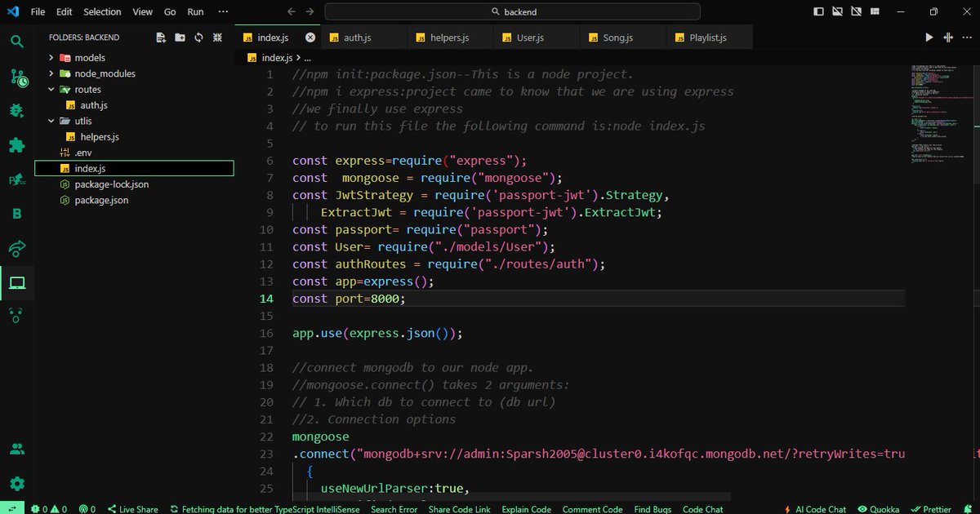Image resolution: width=980 pixels, height=514 pixels.
Task: Refresh the file explorer
Action: pyautogui.click(x=198, y=38)
